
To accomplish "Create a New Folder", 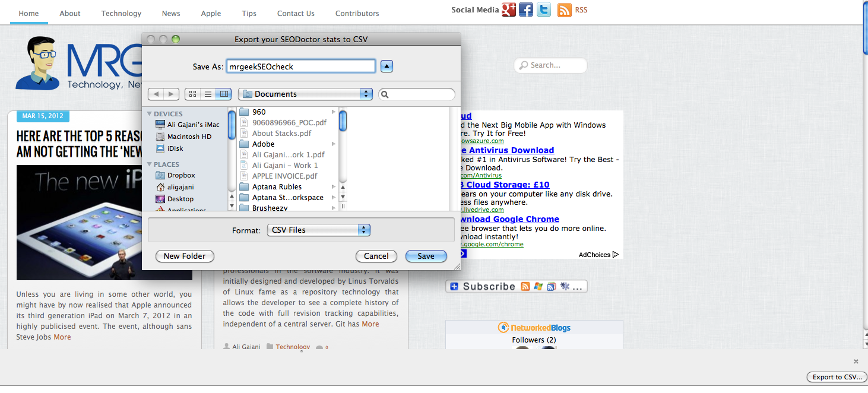I will (185, 256).
